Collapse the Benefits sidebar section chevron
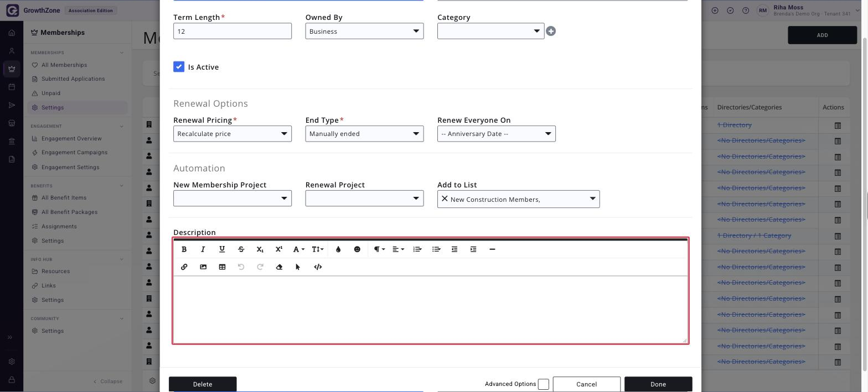Screen dimensions: 868x392 tap(122, 186)
